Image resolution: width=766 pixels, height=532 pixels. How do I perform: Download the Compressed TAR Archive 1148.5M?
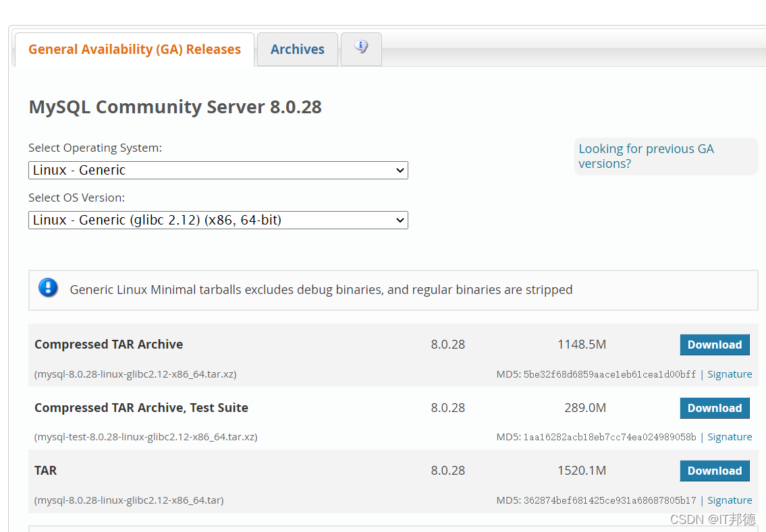[x=715, y=345]
